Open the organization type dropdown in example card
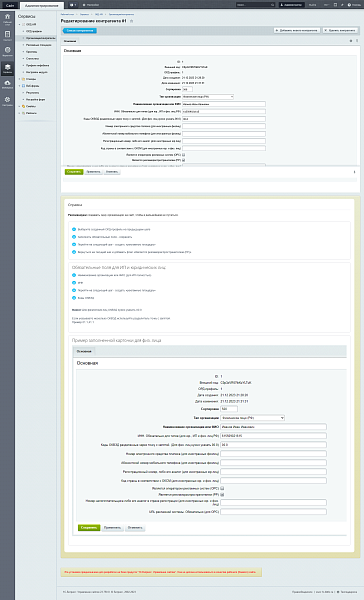The width and height of the screenshot is (364, 600). click(x=253, y=418)
